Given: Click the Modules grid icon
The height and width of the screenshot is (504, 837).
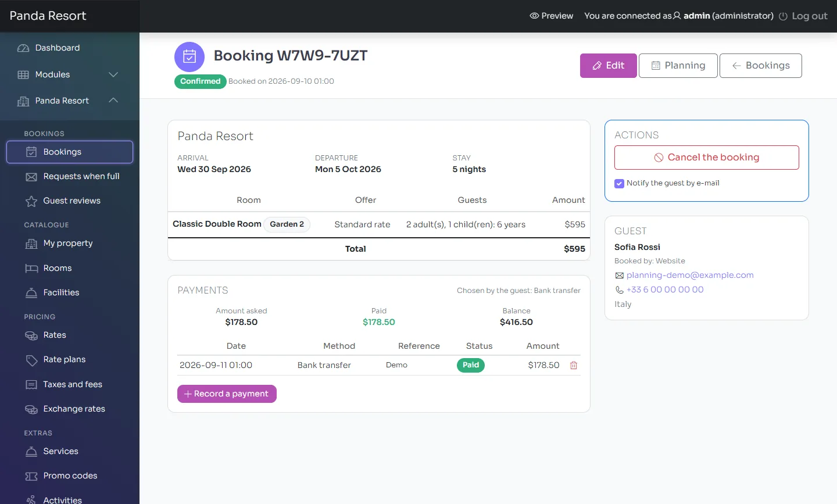Looking at the screenshot, I should 23,74.
